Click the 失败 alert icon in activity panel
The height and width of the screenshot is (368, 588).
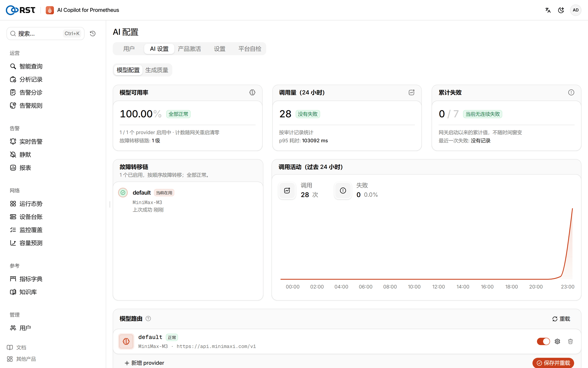click(343, 191)
